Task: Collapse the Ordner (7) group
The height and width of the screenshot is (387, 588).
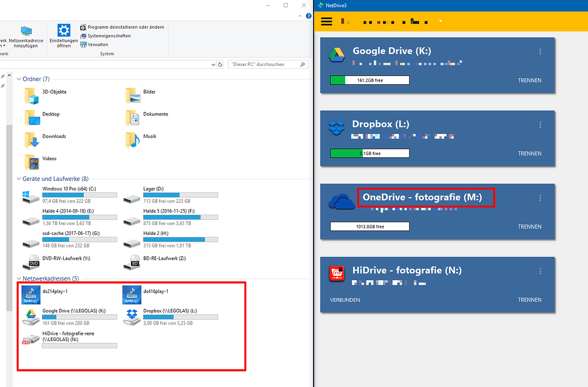Action: (x=19, y=79)
